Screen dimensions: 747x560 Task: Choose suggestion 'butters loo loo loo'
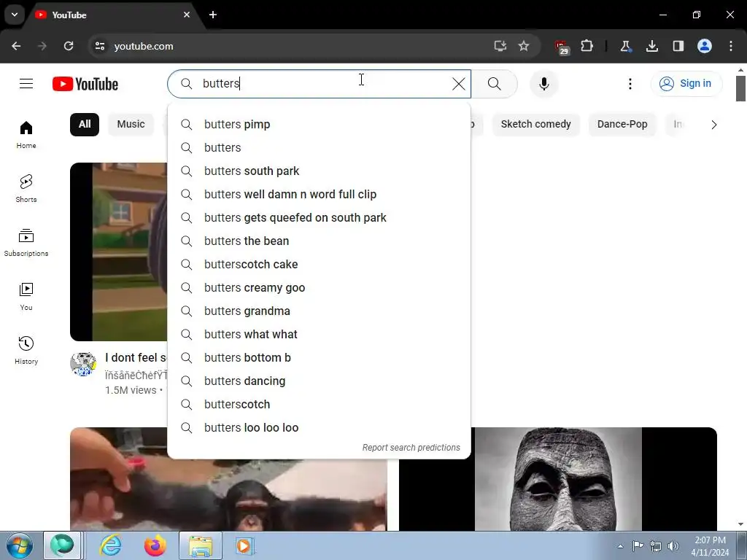point(320,427)
